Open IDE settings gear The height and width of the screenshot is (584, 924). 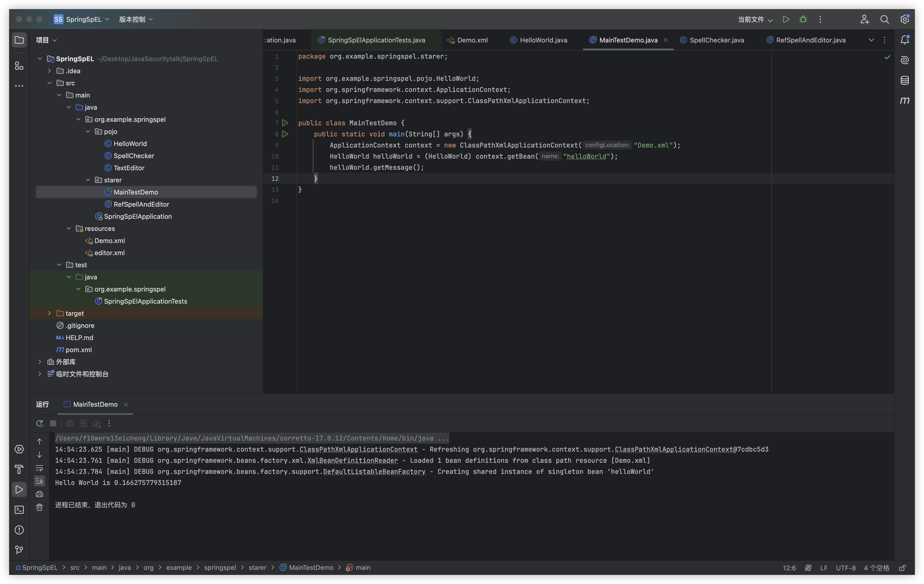point(905,19)
